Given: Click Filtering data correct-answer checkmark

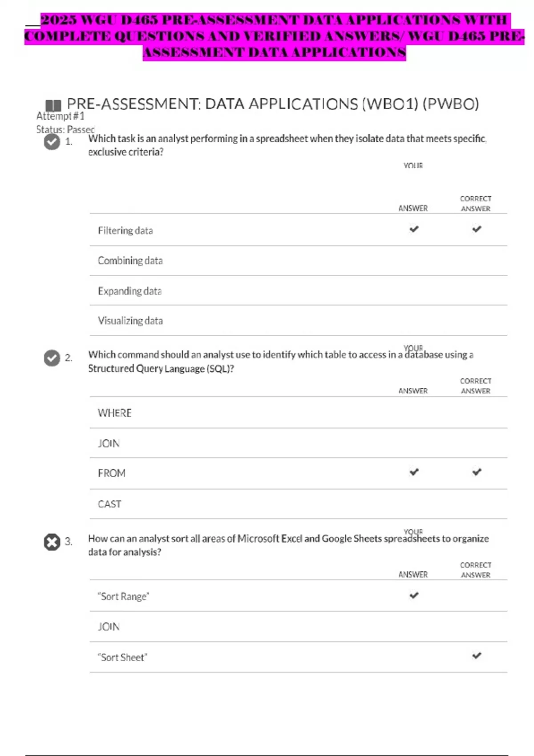Looking at the screenshot, I should click(477, 229).
